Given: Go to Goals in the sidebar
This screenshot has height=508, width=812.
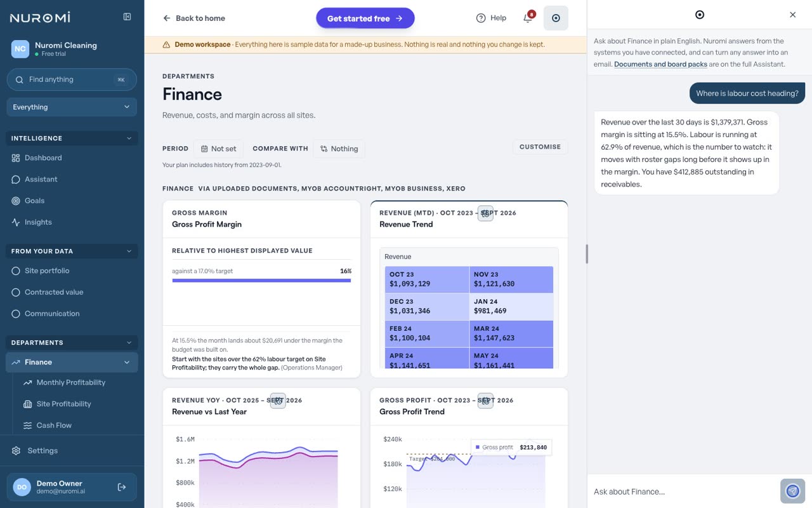Looking at the screenshot, I should click(x=72, y=201).
